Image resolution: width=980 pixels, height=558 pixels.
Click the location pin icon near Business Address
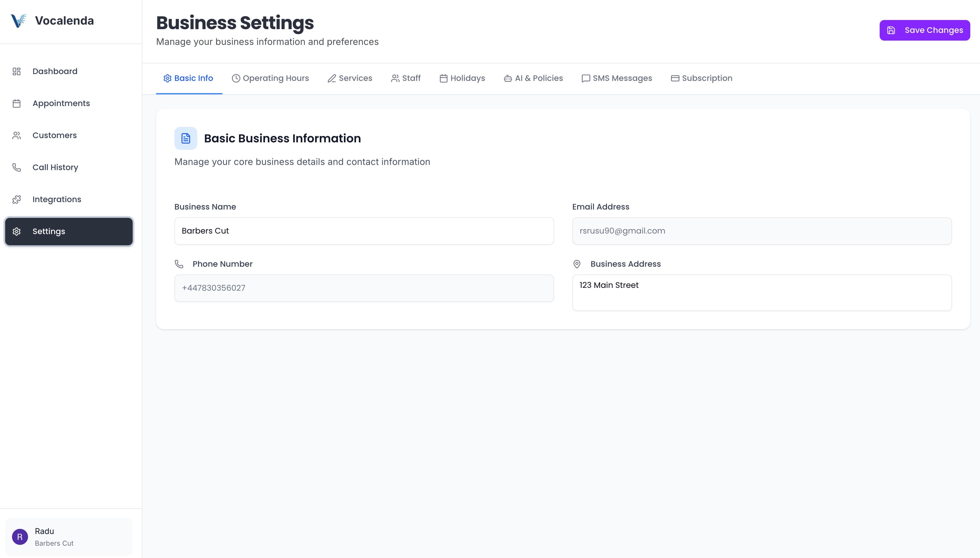[577, 264]
